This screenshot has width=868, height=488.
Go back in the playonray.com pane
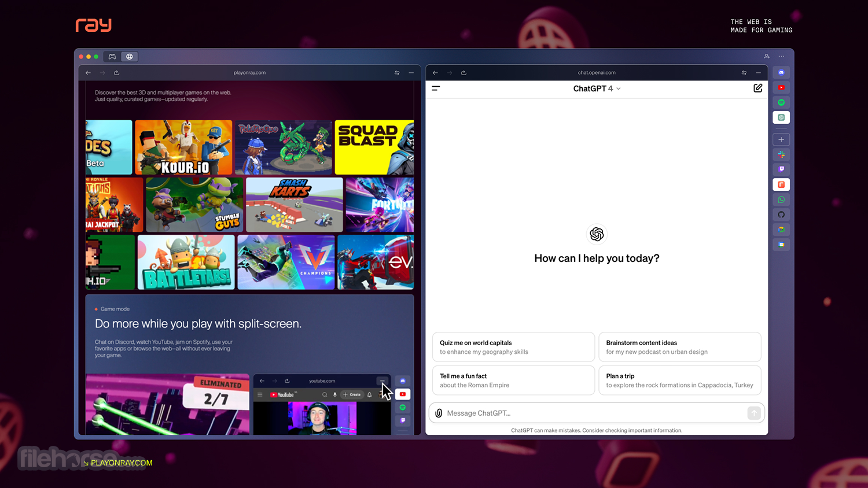tap(88, 73)
